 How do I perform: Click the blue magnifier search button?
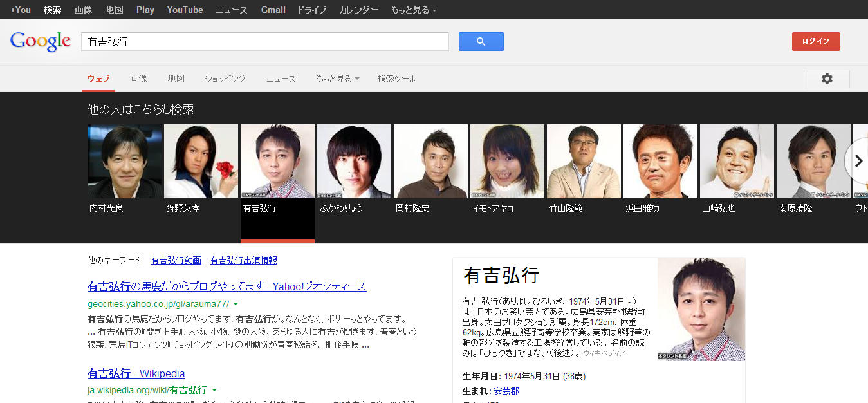pos(481,42)
